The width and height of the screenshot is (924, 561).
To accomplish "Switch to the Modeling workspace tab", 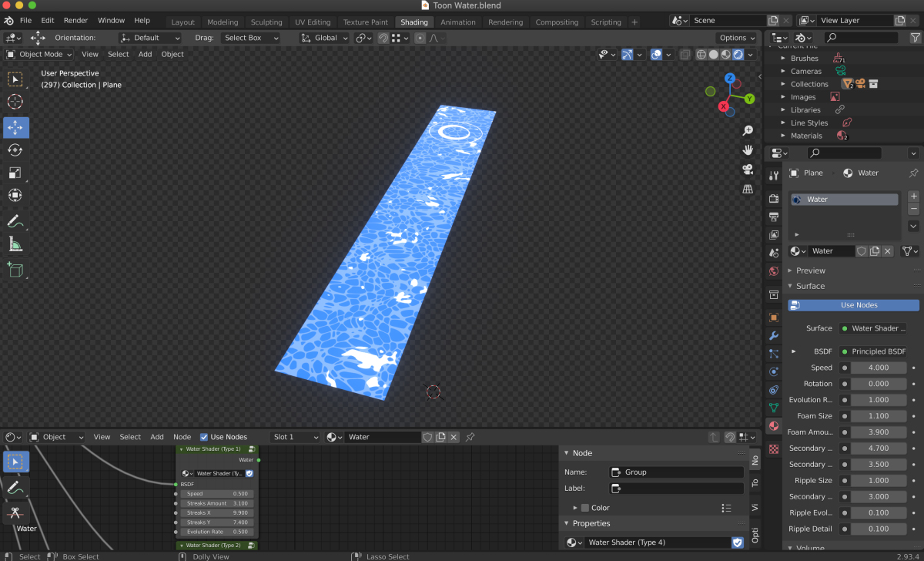I will tap(223, 22).
